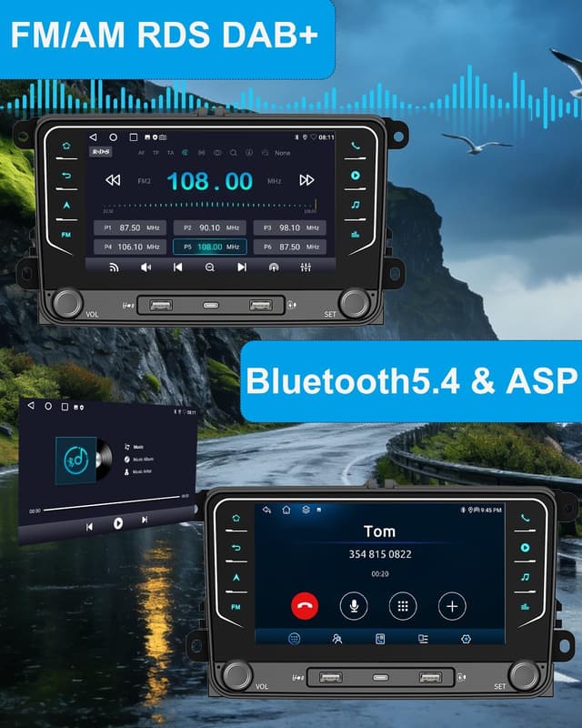Toggle the AF option in radio header
Screen dimensions: 582x728
[142, 153]
